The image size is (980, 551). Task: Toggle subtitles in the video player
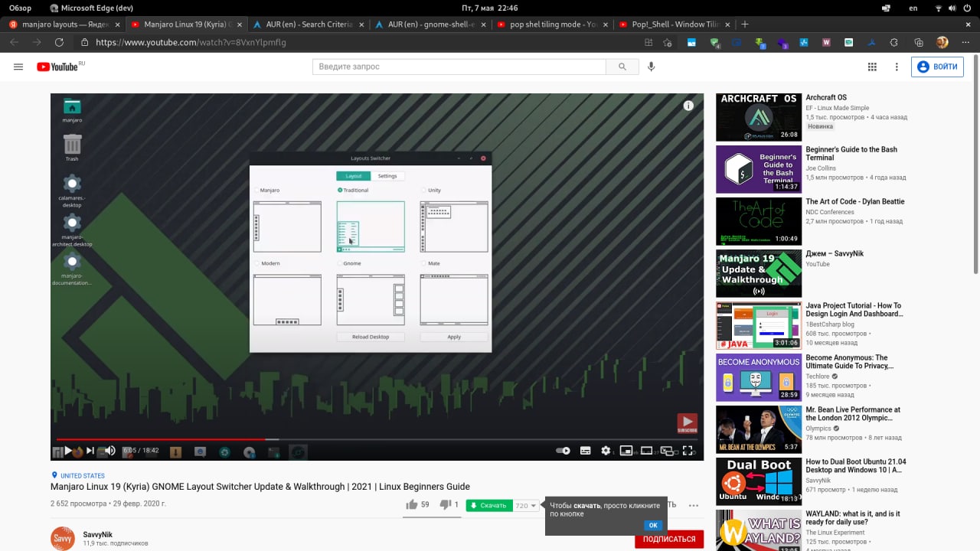point(586,451)
